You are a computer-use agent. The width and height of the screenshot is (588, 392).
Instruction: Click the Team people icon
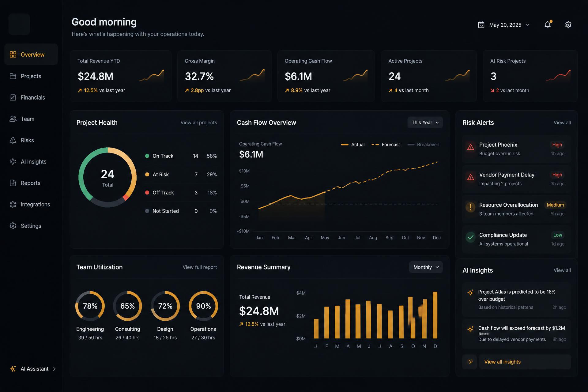[13, 119]
